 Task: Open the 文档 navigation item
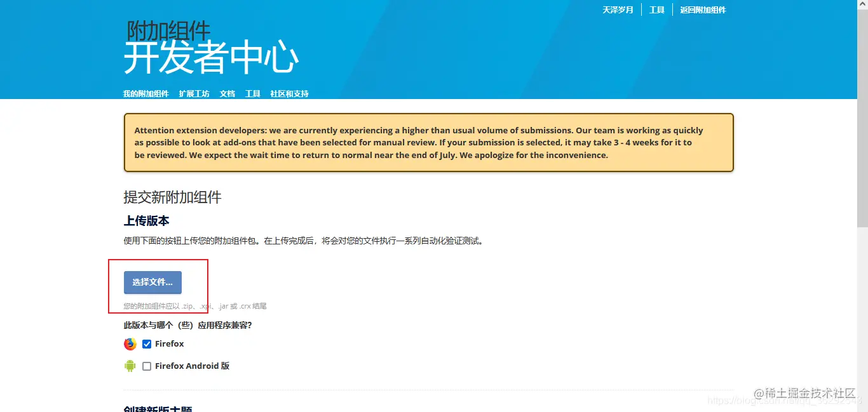tap(227, 94)
